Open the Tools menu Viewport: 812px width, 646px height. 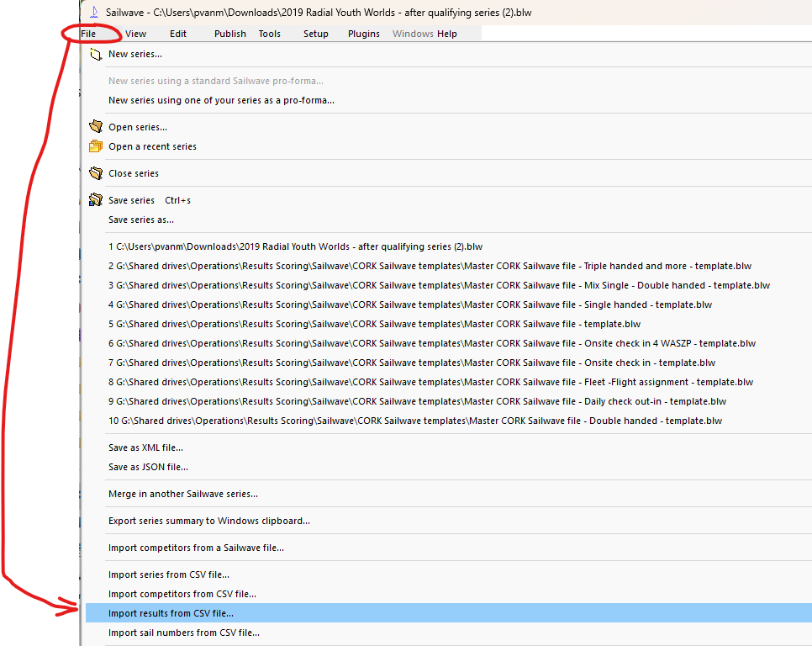click(x=270, y=34)
